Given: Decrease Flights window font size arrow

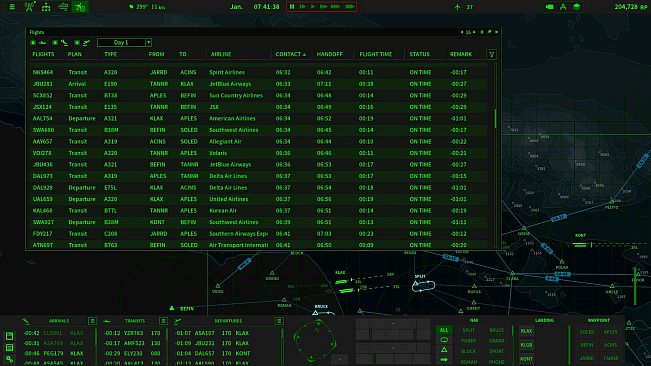Looking at the screenshot, I should 462,32.
